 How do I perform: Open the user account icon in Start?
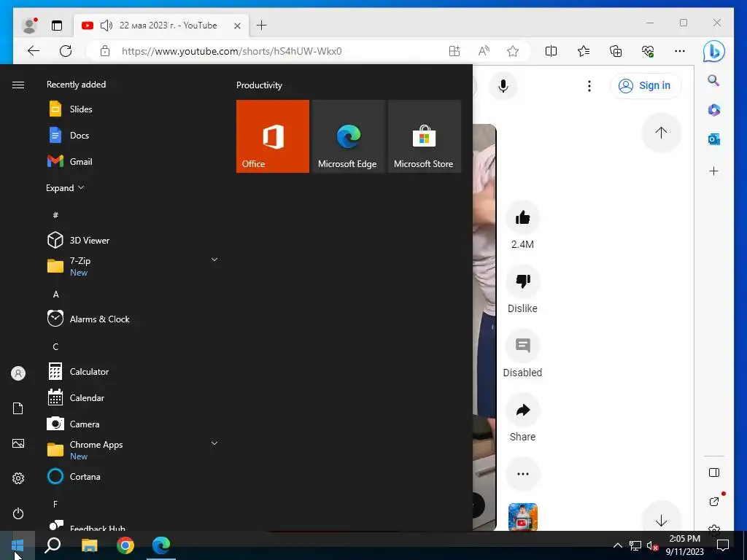pyautogui.click(x=18, y=373)
